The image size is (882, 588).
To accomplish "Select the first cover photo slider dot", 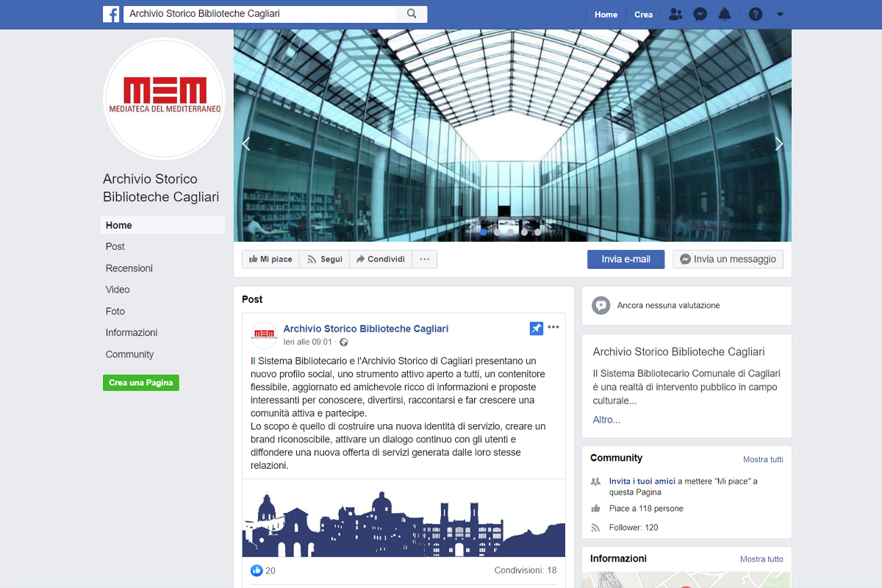I will coord(484,232).
